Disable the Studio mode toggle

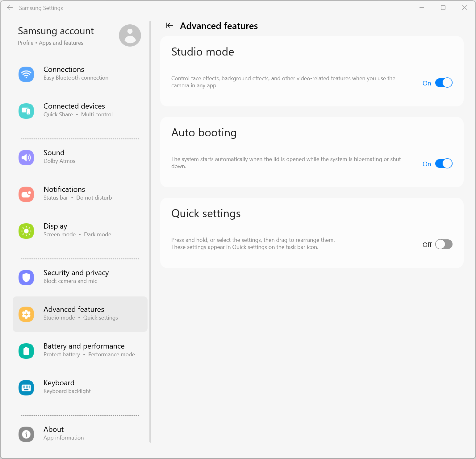pyautogui.click(x=444, y=83)
